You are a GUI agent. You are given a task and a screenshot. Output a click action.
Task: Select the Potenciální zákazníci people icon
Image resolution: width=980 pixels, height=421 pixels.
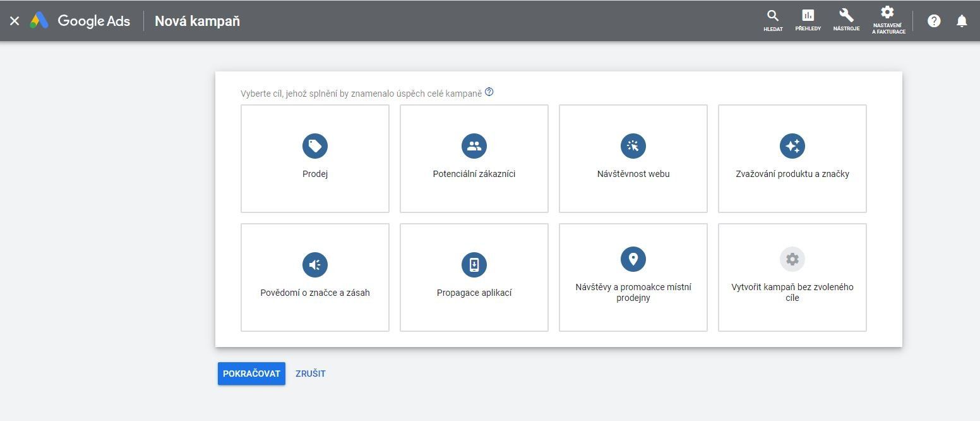pyautogui.click(x=474, y=146)
